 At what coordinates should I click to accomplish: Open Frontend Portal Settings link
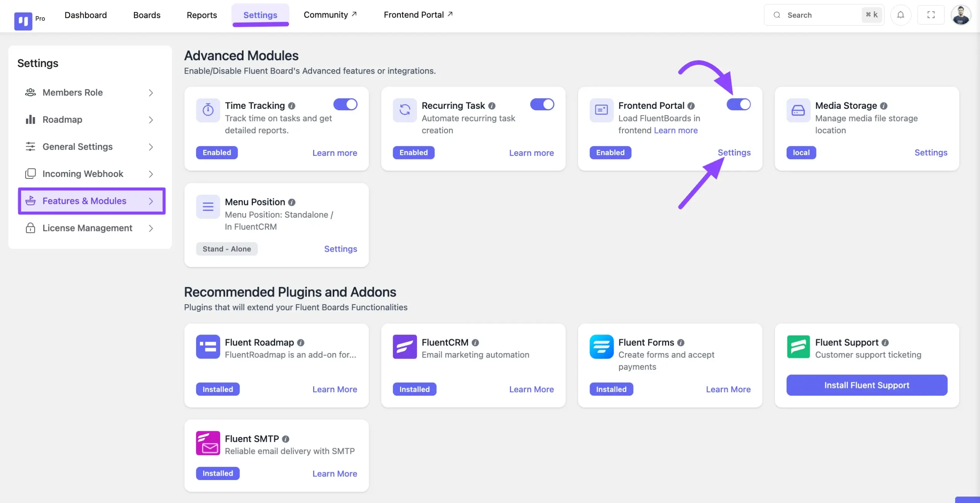[x=734, y=152]
